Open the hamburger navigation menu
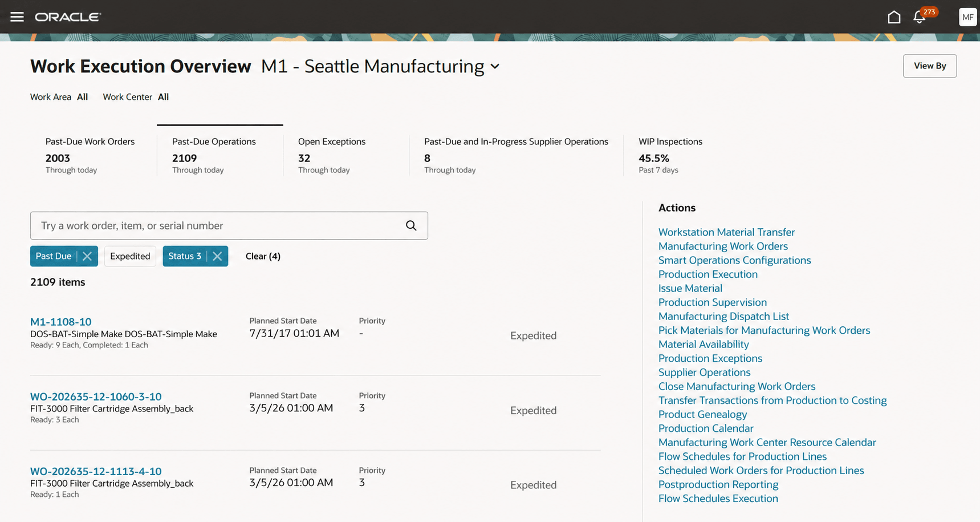The width and height of the screenshot is (980, 522). click(x=17, y=17)
